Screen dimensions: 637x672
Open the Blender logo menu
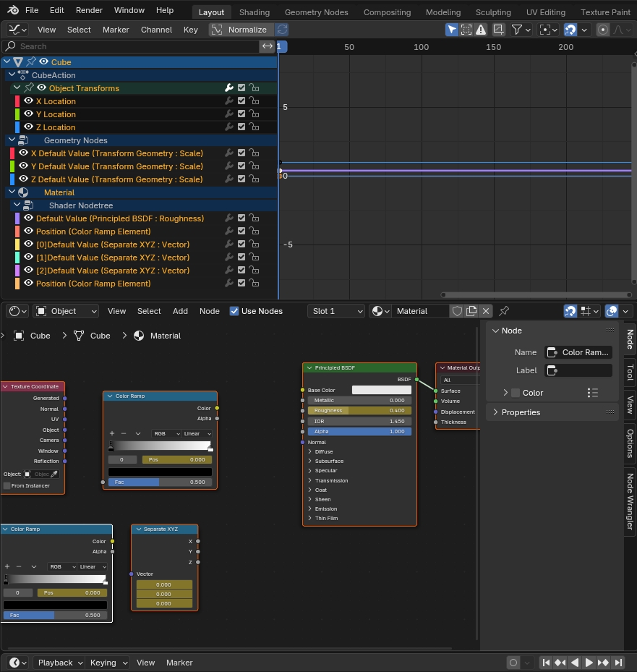(13, 10)
